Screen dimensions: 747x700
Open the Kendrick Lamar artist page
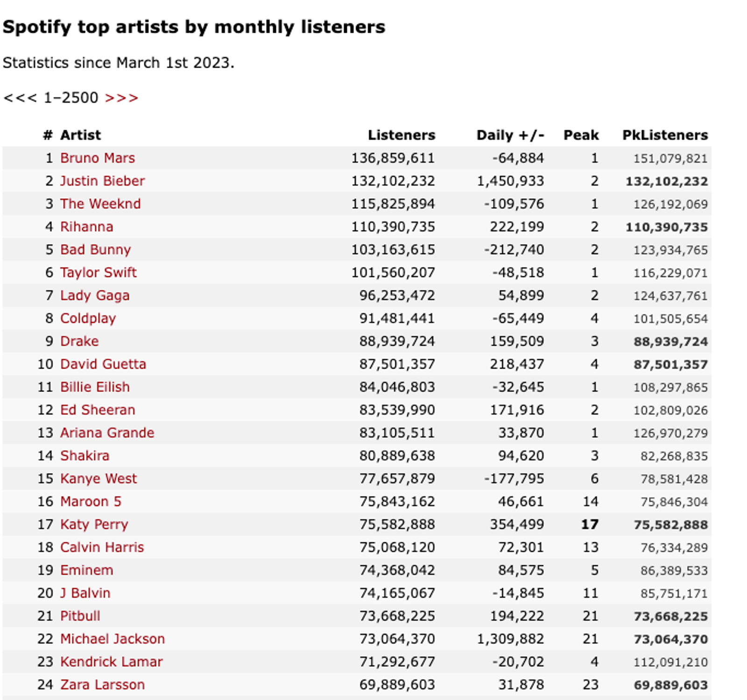112,662
